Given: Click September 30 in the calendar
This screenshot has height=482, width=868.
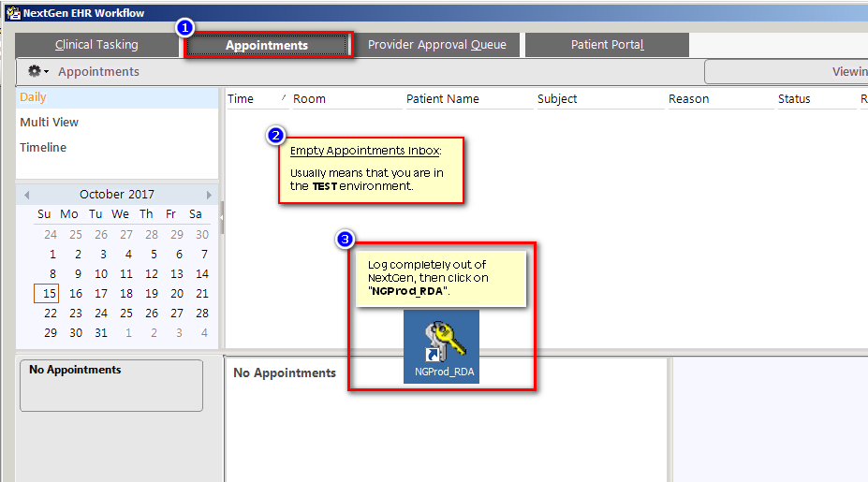Looking at the screenshot, I should tap(202, 235).
